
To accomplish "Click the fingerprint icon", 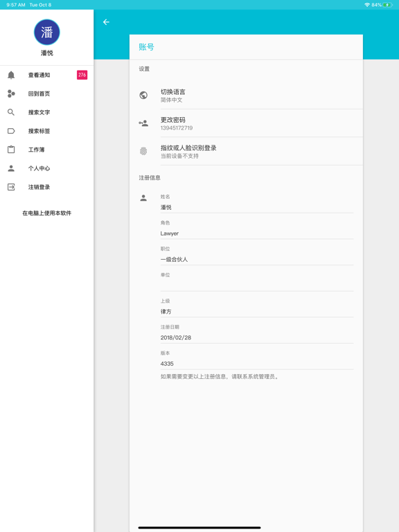I will point(143,151).
